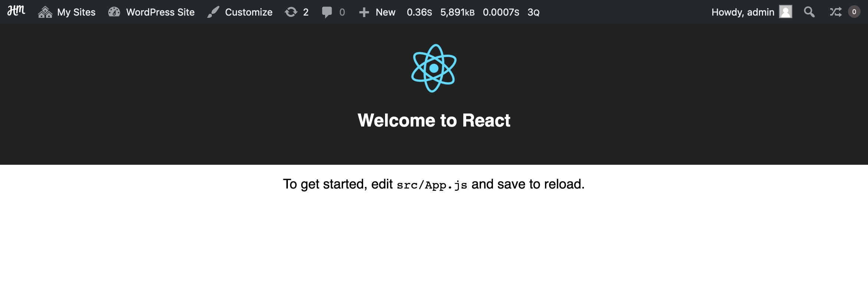The height and width of the screenshot is (285, 868).
Task: Expand the My Sites dropdown
Action: (76, 12)
